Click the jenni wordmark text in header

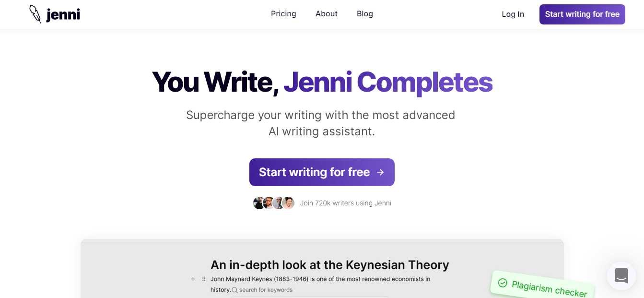click(x=63, y=15)
